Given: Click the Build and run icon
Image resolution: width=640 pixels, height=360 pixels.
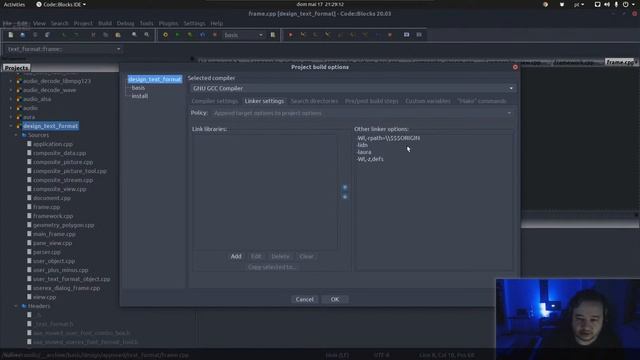Looking at the screenshot, I should [190, 35].
